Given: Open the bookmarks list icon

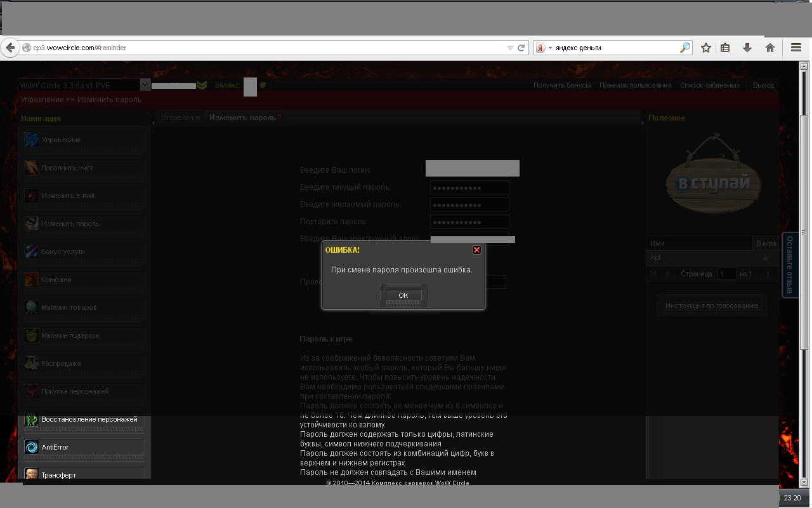Looking at the screenshot, I should point(725,48).
